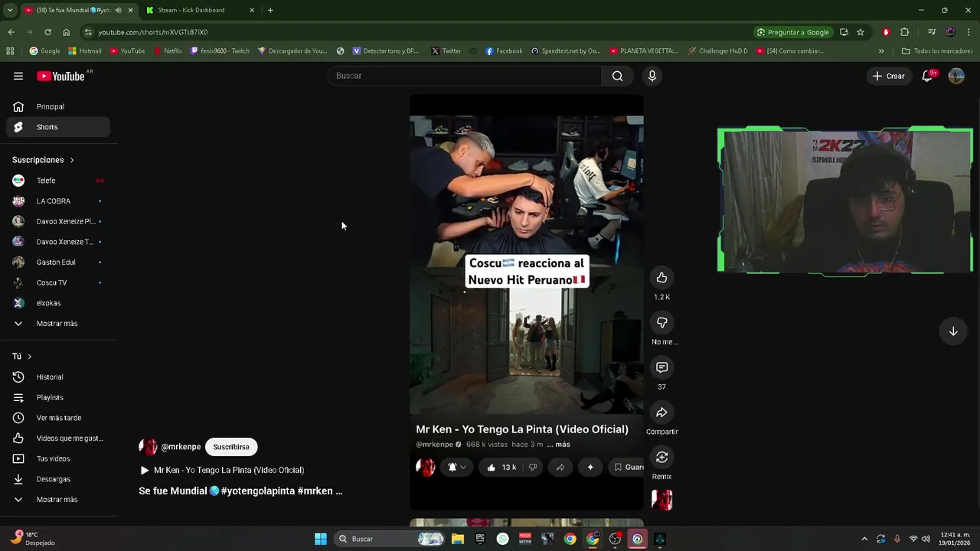This screenshot has width=980, height=551.
Task: Open the Principal home item in sidebar
Action: 58,106
